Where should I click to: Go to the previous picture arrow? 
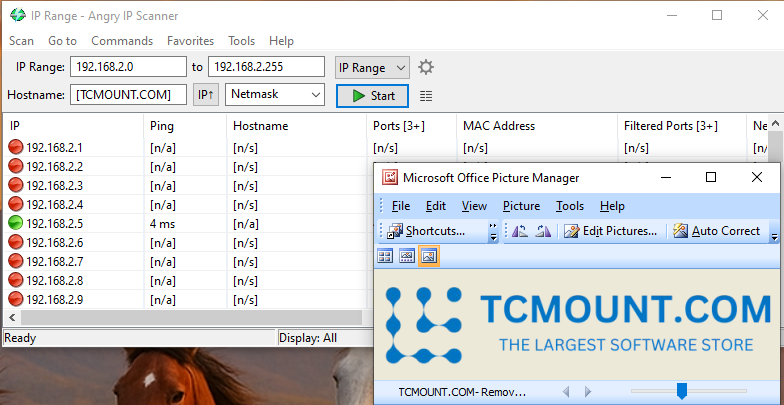click(x=567, y=391)
